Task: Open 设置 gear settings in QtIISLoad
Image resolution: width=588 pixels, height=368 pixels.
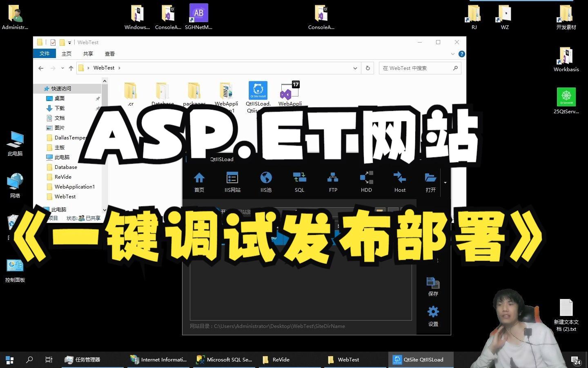Action: (433, 316)
